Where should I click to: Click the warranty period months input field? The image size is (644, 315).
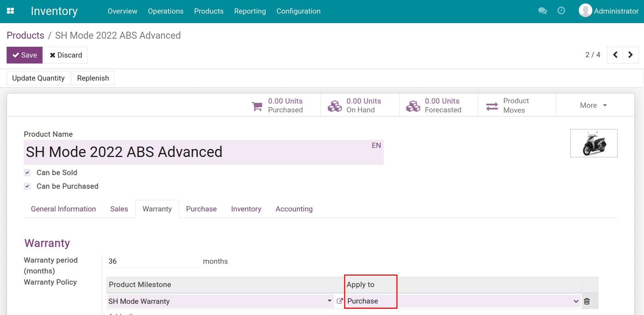pos(153,261)
